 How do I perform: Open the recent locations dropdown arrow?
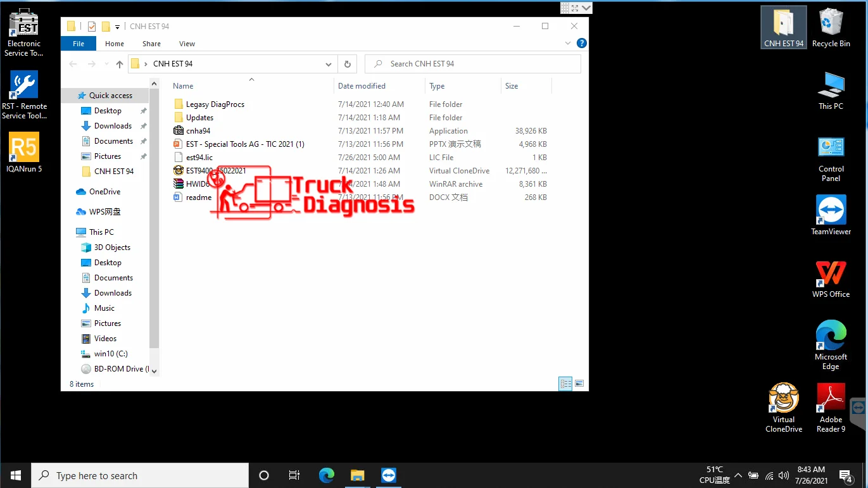pos(105,64)
